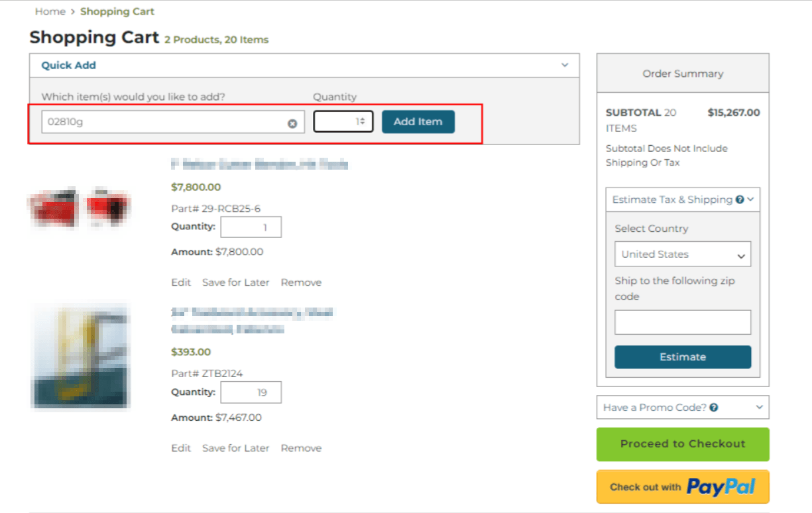Open the Select Country dropdown
812x513 pixels.
pos(682,254)
